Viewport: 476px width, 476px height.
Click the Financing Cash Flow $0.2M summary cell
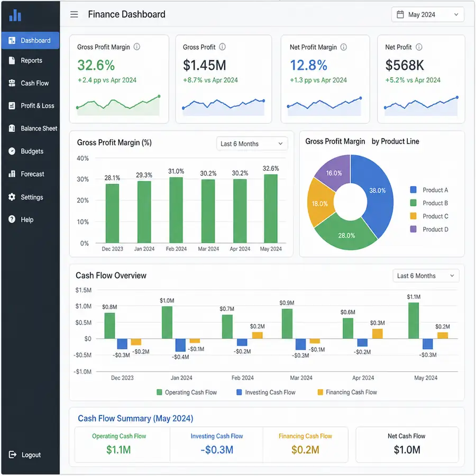point(305,445)
